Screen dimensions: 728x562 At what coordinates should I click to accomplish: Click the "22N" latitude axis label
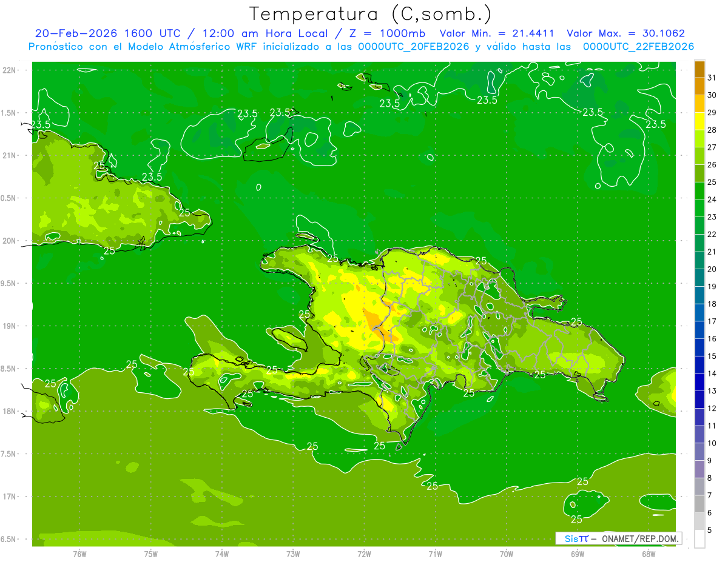pyautogui.click(x=9, y=70)
